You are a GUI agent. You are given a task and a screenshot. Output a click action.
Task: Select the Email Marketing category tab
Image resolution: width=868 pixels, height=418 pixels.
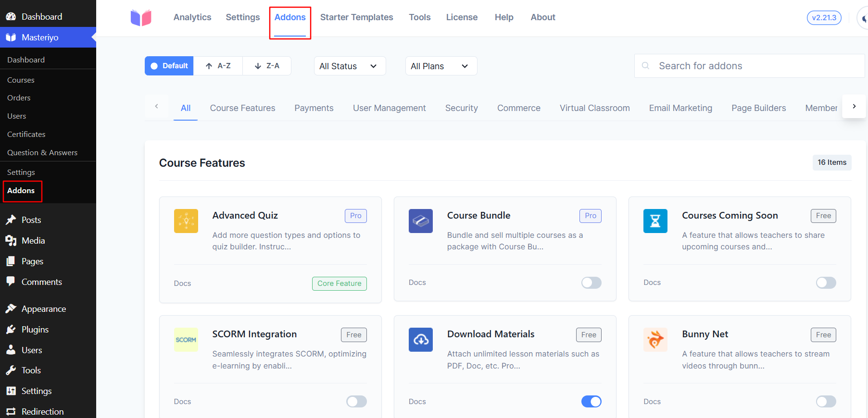(x=680, y=108)
